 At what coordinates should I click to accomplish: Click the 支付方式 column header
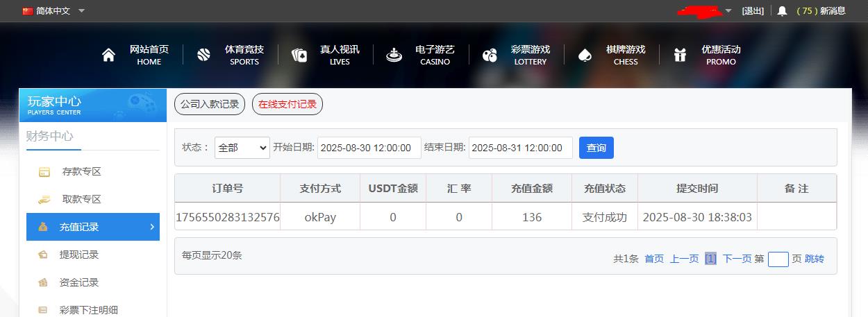(x=320, y=189)
